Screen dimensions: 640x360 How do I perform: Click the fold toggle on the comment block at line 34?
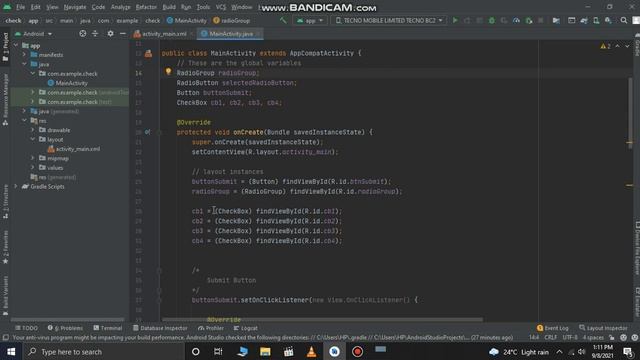[x=159, y=270]
